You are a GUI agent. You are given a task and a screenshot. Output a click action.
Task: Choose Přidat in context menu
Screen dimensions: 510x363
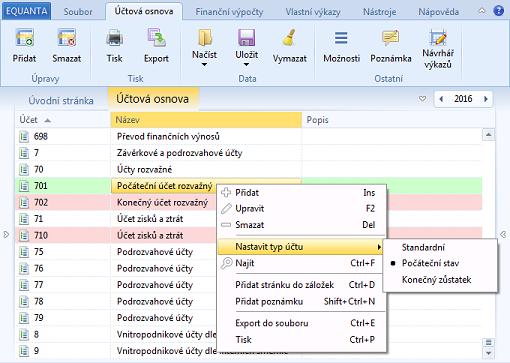tap(302, 192)
